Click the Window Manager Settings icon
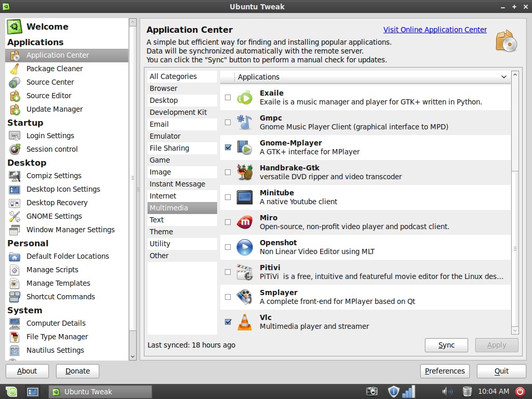 [15, 230]
